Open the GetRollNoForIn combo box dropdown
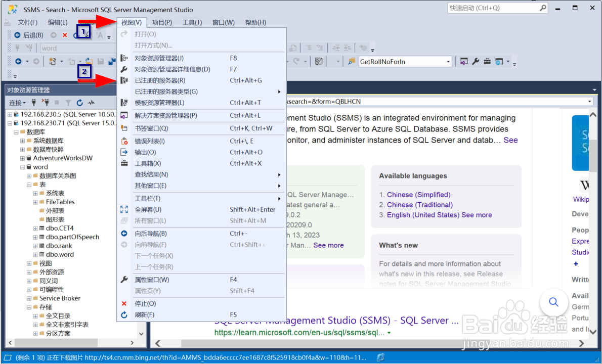Screen dimensions: 602x364 point(448,62)
